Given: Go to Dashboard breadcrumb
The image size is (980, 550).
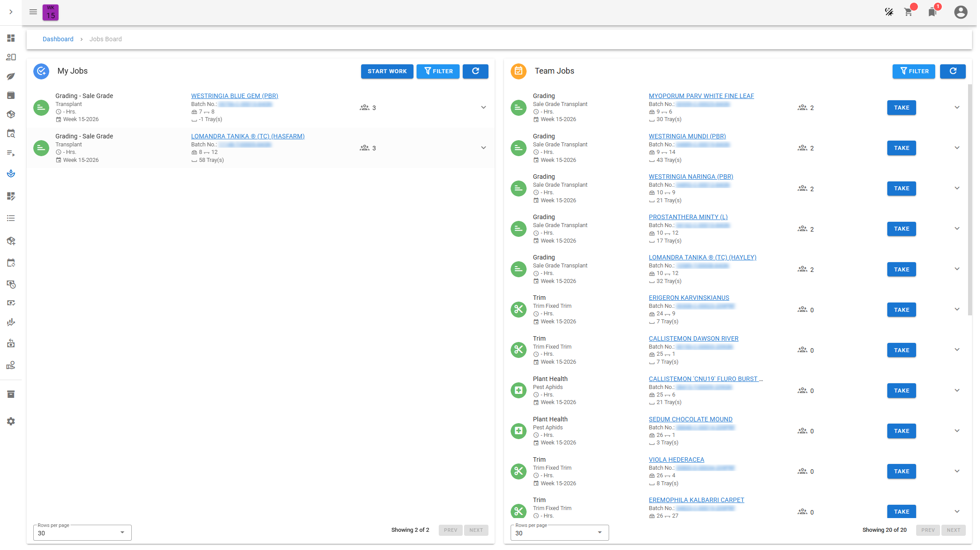Looking at the screenshot, I should [x=58, y=39].
